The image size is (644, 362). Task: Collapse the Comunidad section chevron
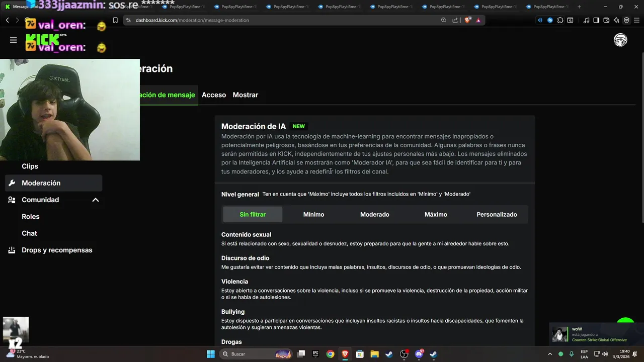[96, 200]
